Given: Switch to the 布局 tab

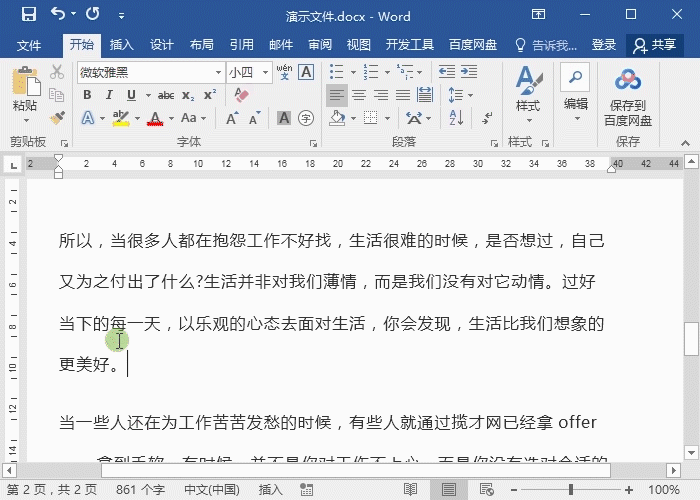Looking at the screenshot, I should [x=201, y=45].
